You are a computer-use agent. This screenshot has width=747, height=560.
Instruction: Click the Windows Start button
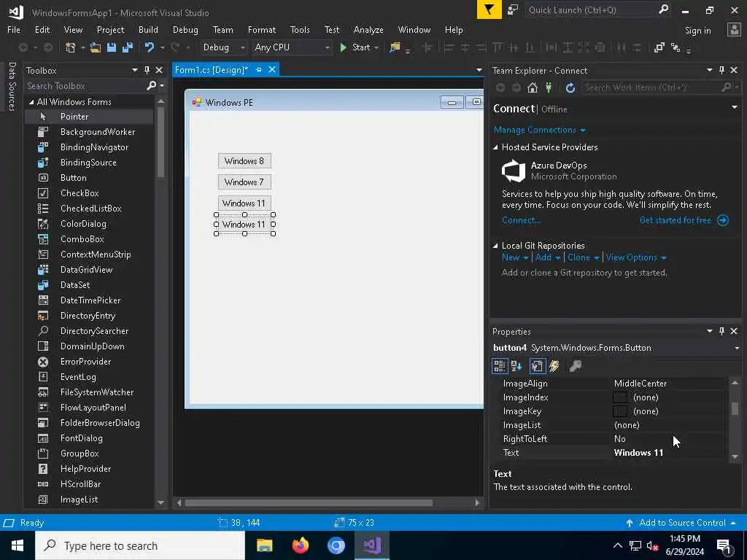point(18,545)
